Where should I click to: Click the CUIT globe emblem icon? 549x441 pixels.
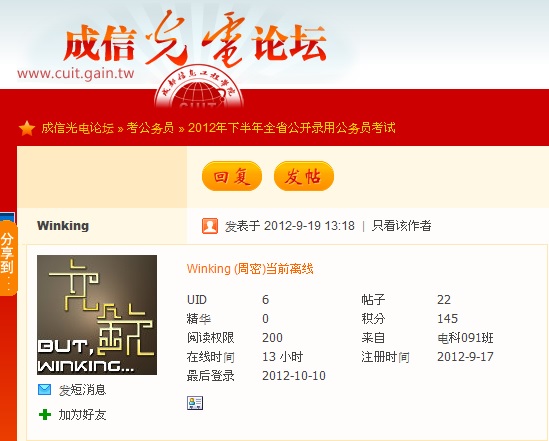(x=199, y=89)
